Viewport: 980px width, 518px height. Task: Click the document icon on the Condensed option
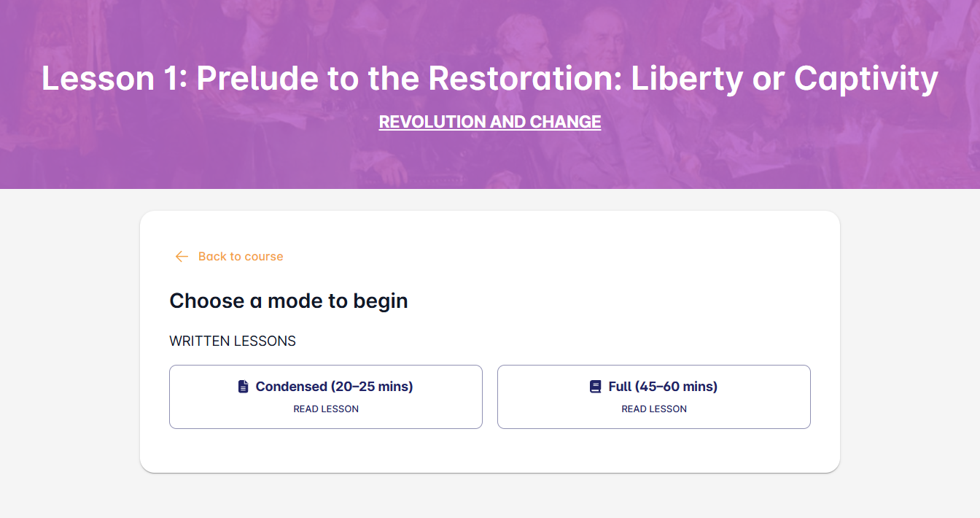click(244, 387)
